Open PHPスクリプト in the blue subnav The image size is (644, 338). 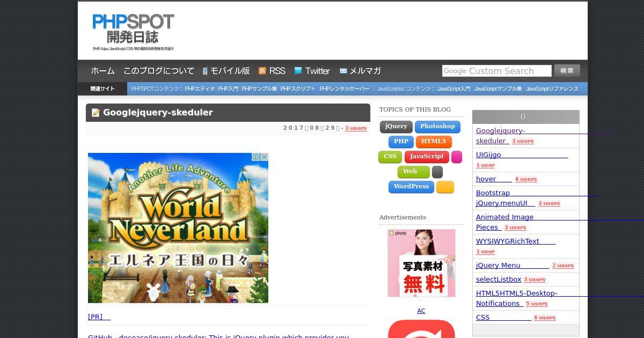[x=298, y=89]
